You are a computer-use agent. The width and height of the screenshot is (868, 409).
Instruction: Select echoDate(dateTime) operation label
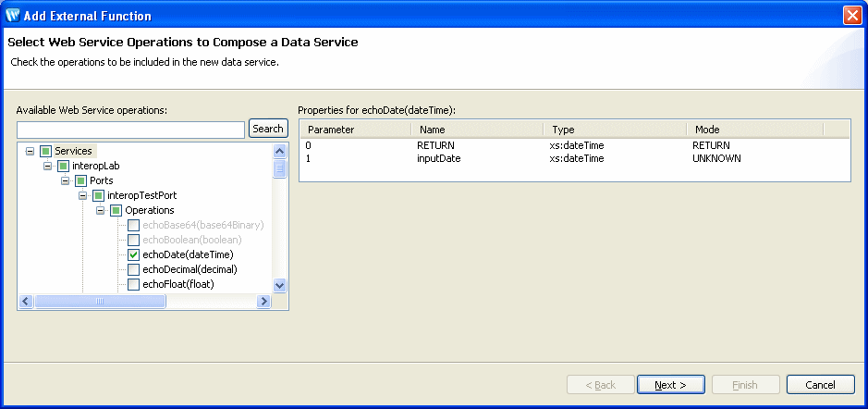pyautogui.click(x=189, y=255)
